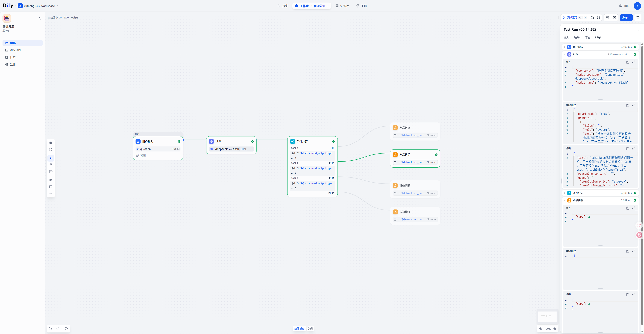Image resolution: width=644 pixels, height=334 pixels.
Task: Select the 产品咨询 output node
Action: click(415, 132)
